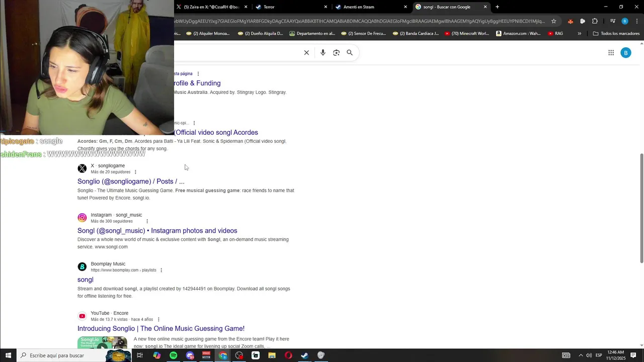Open options for the 'sta página' result
The image size is (644, 362).
(198, 74)
